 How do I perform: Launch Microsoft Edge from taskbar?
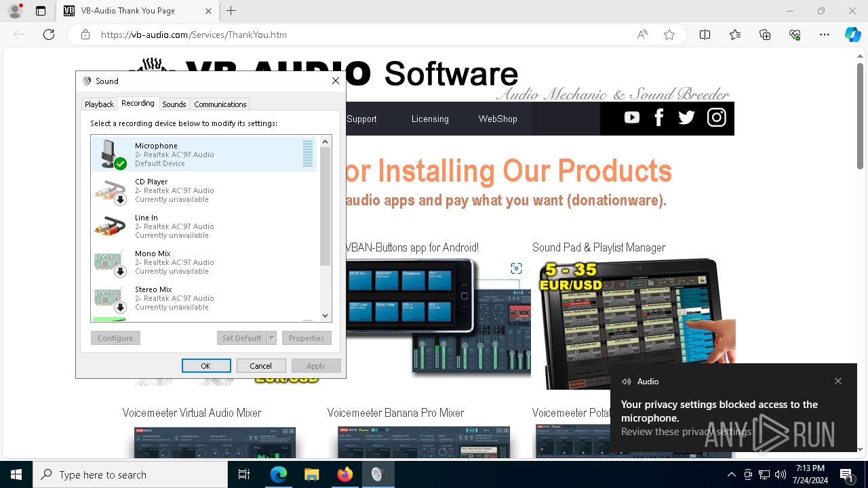pyautogui.click(x=279, y=474)
